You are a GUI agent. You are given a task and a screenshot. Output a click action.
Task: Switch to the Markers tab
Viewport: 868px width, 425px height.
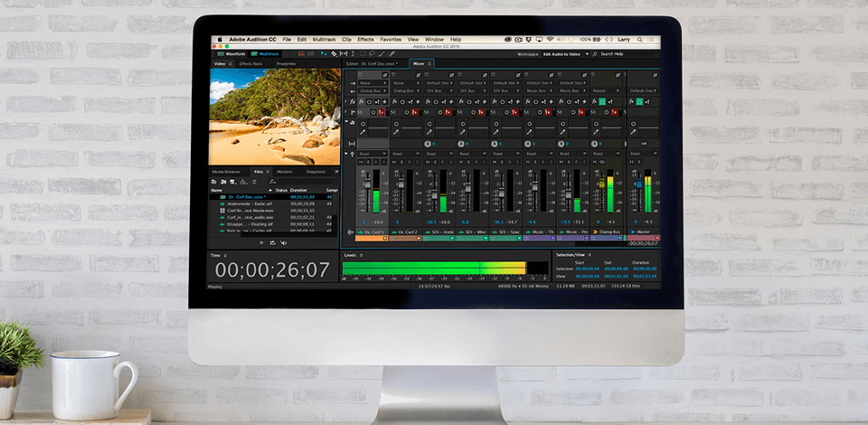pyautogui.click(x=285, y=172)
